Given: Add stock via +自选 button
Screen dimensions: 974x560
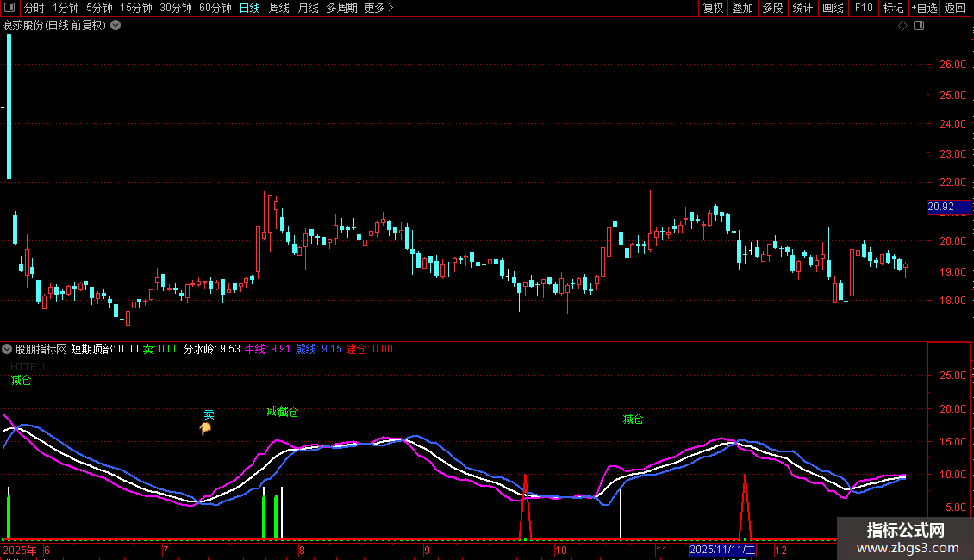Looking at the screenshot, I should 924,8.
